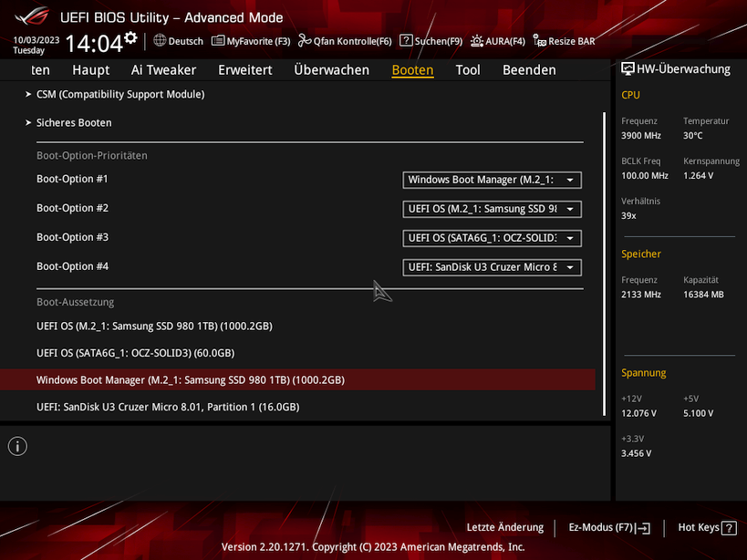This screenshot has height=560, width=747.
Task: Open clock settings gear icon
Action: (130, 37)
